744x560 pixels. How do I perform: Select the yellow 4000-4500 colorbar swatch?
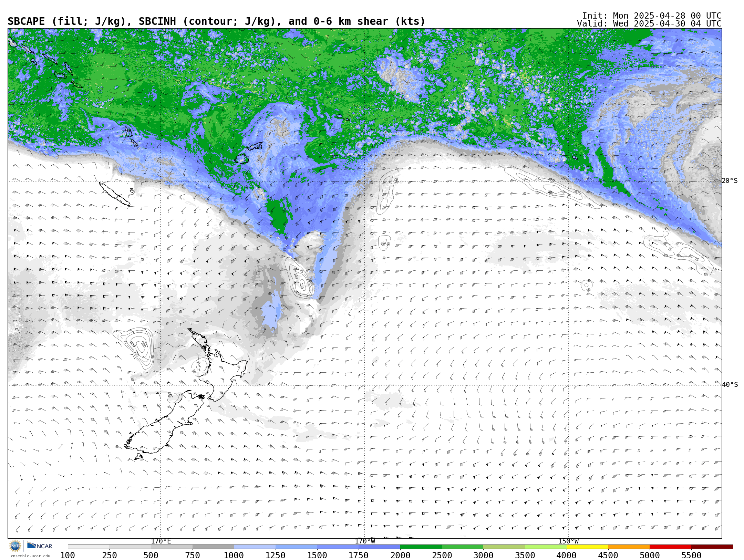coord(587,547)
